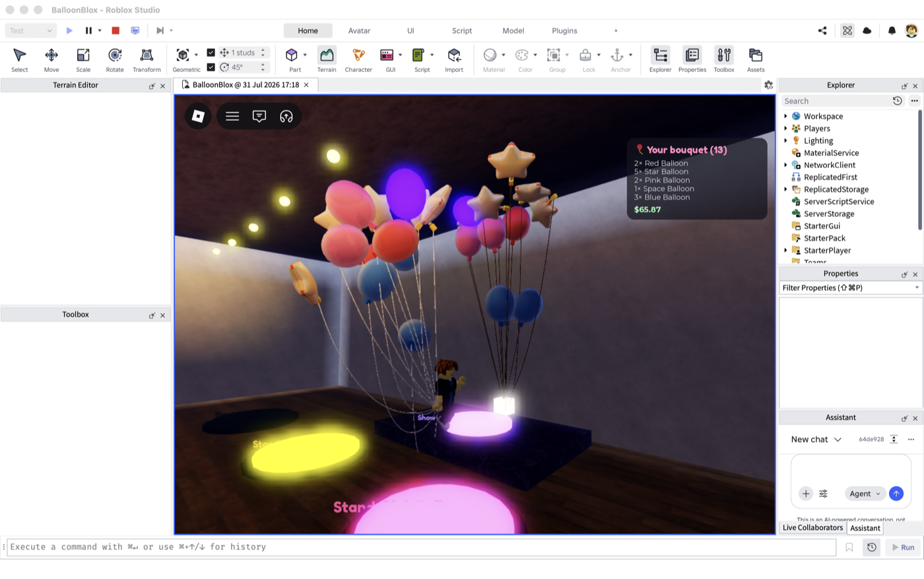The image size is (924, 579).
Task: Click the command bar input
Action: click(x=421, y=547)
